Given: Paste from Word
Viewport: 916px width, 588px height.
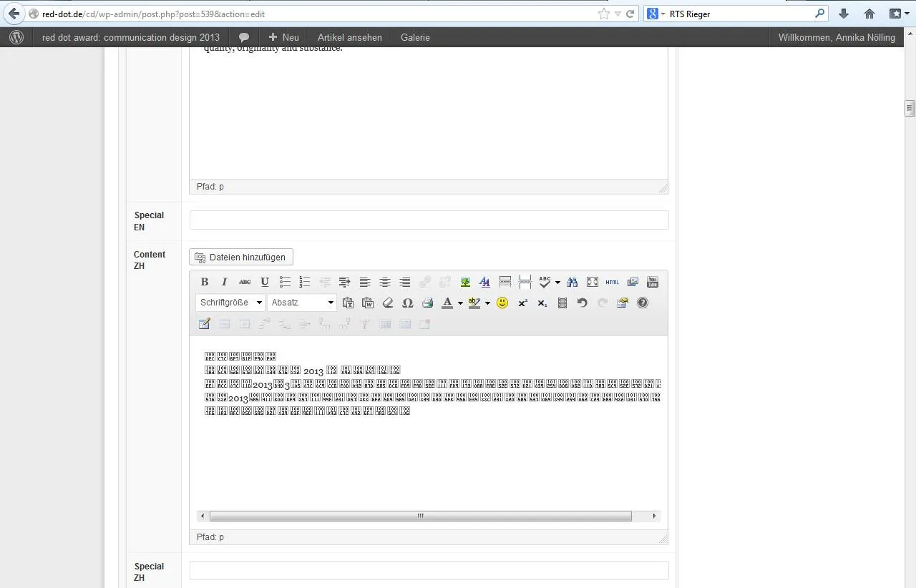Looking at the screenshot, I should 368,303.
